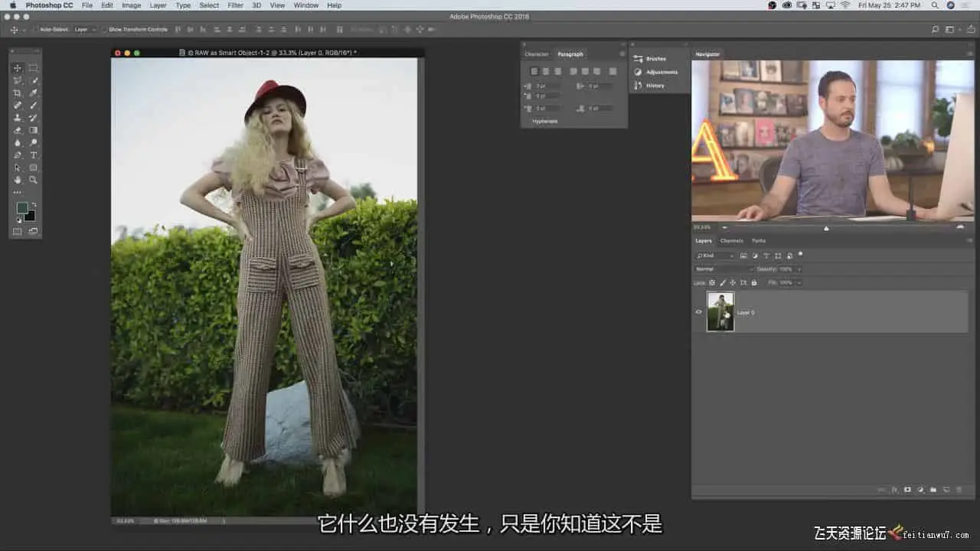Select the Gradient tool
Screen dimensions: 980x551
click(34, 130)
